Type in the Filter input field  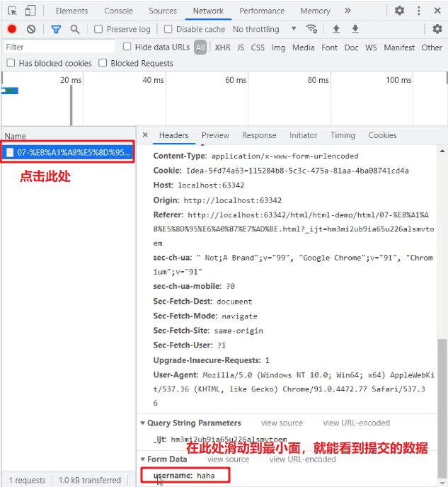point(58,47)
